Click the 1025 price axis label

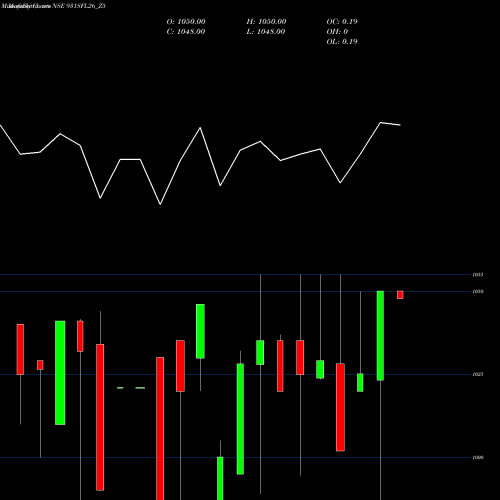pos(478,374)
